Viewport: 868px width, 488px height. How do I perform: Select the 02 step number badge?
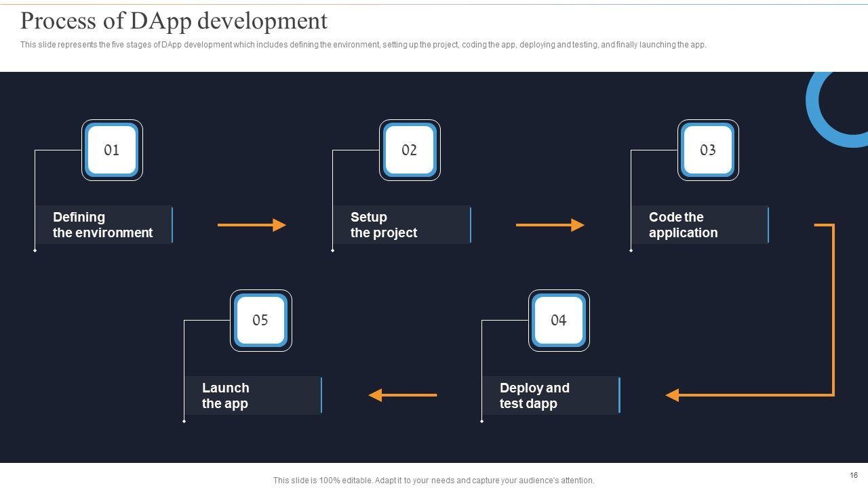tap(410, 150)
